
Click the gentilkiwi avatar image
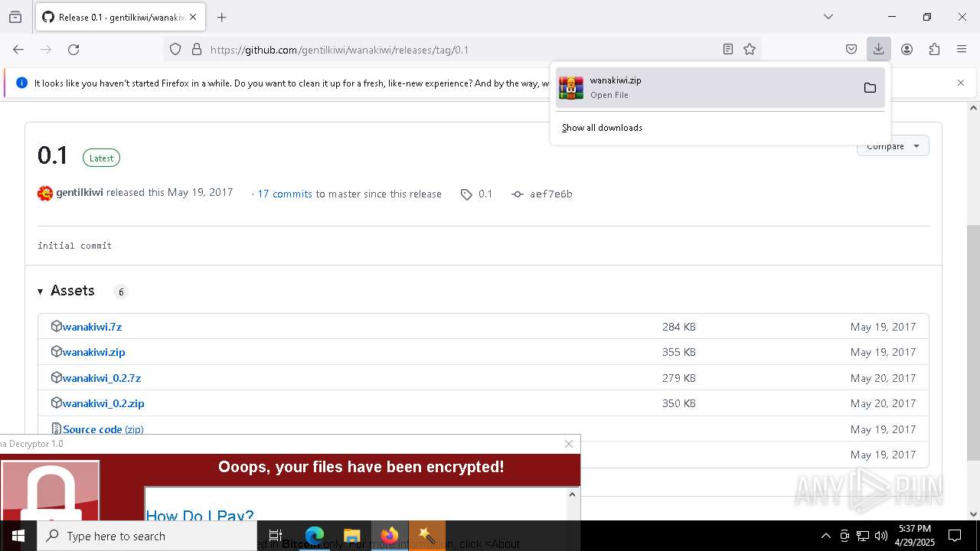[x=45, y=193]
